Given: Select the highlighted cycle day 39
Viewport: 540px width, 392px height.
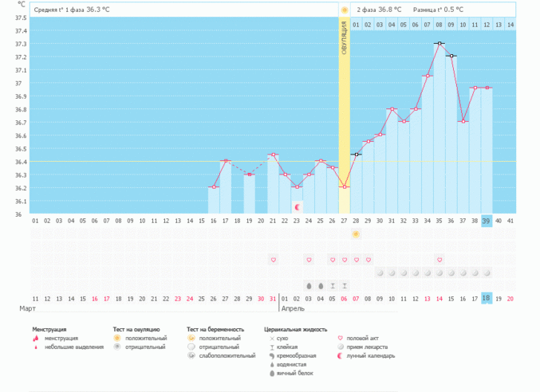Looking at the screenshot, I should coord(487,221).
